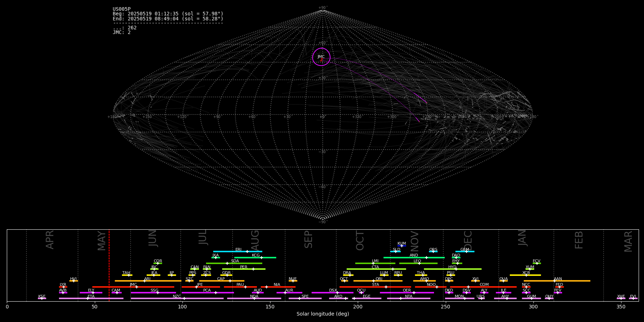
Task: Select the SDA shower label
Action: pos(235,261)
